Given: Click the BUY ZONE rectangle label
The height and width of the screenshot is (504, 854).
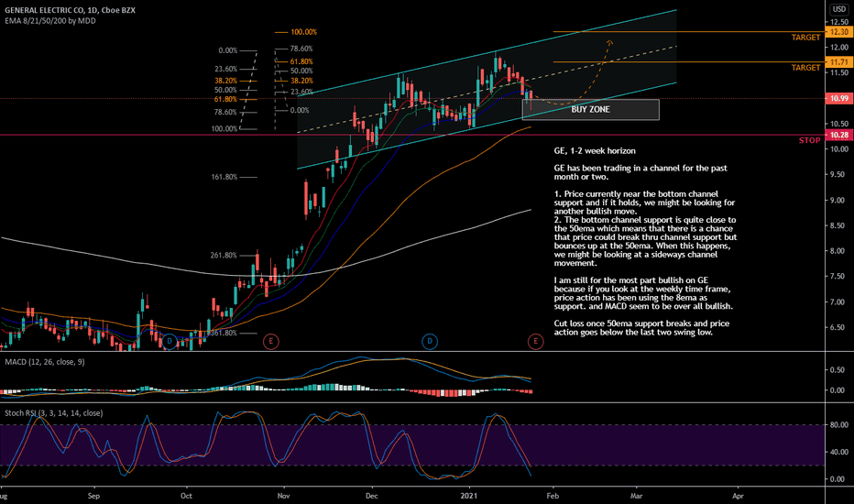Looking at the screenshot, I should [x=590, y=110].
